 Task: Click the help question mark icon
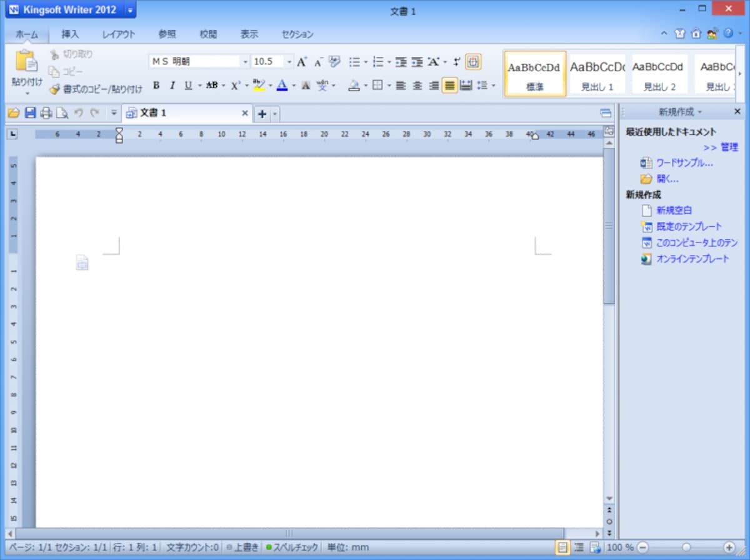pyautogui.click(x=728, y=33)
